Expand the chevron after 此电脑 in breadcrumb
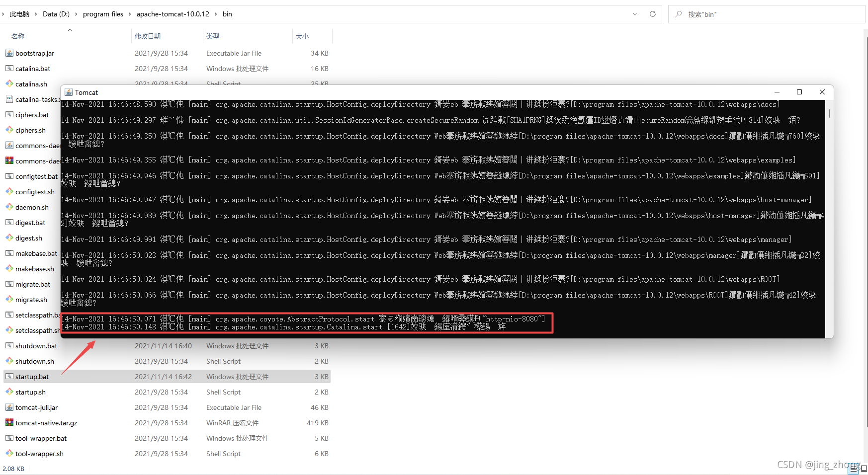Image resolution: width=868 pixels, height=475 pixels. click(36, 14)
